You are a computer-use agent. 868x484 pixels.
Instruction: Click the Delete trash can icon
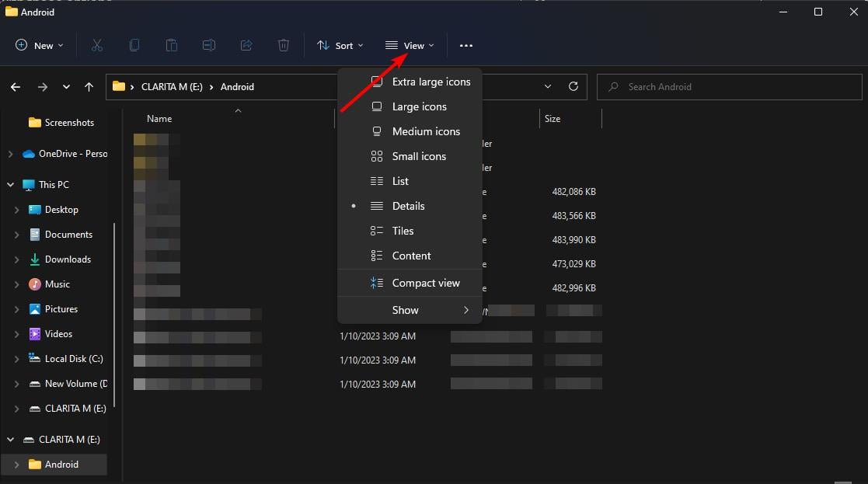click(x=284, y=46)
